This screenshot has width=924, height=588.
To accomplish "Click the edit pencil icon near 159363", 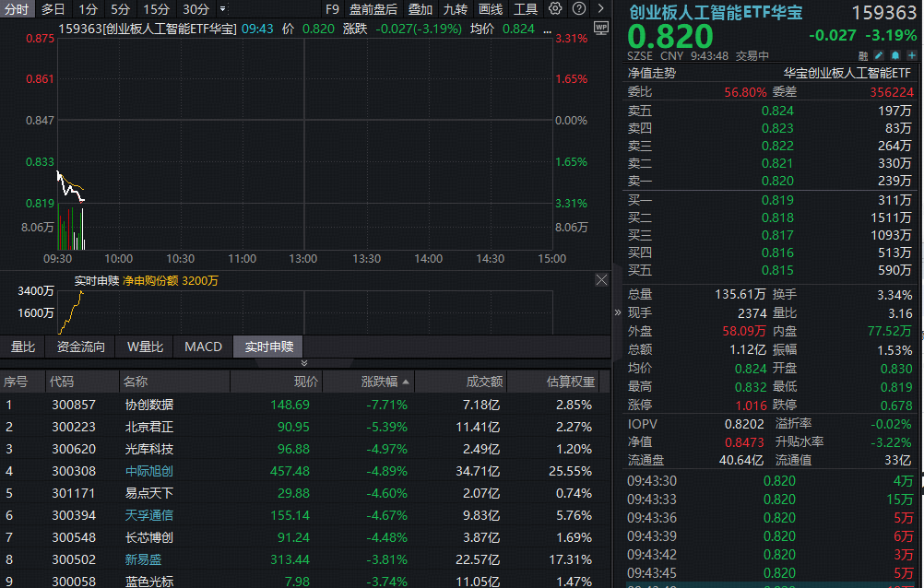I will [x=879, y=55].
